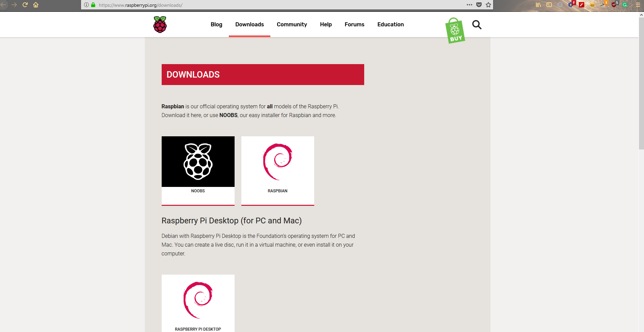The height and width of the screenshot is (332, 644).
Task: Click the green BUY shopping bag
Action: (x=455, y=31)
